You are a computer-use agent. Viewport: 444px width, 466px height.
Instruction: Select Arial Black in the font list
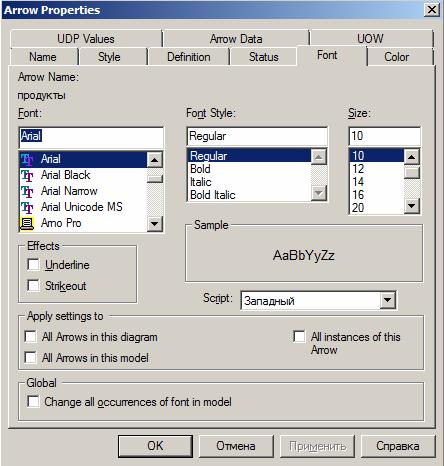83,175
